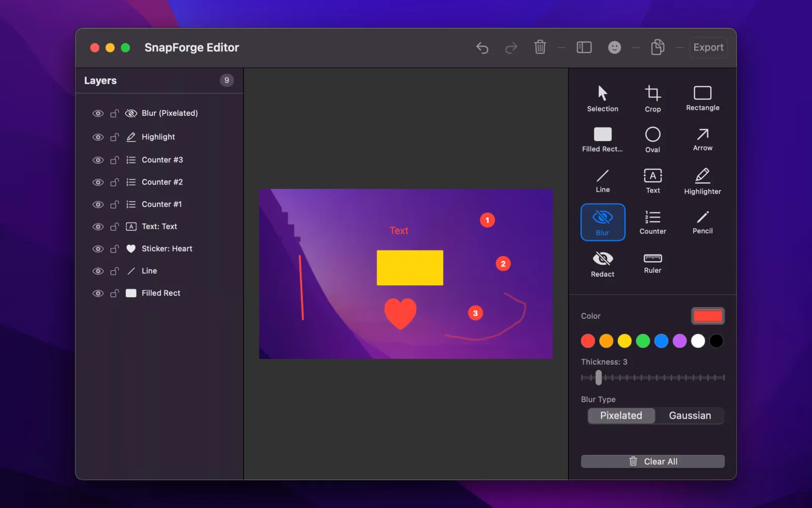Image resolution: width=812 pixels, height=508 pixels.
Task: Select the Pencil tool
Action: [x=702, y=222]
